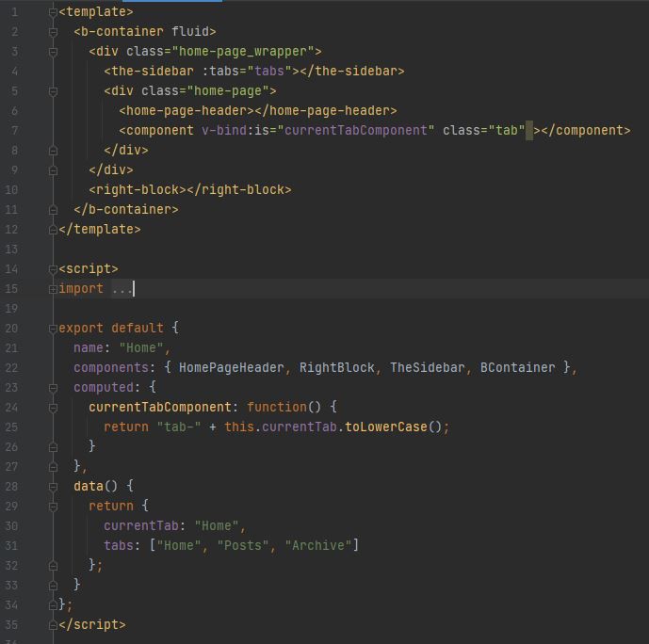Collapse the home-page div fold on line 5
Screen dimensions: 649x644
53,91
